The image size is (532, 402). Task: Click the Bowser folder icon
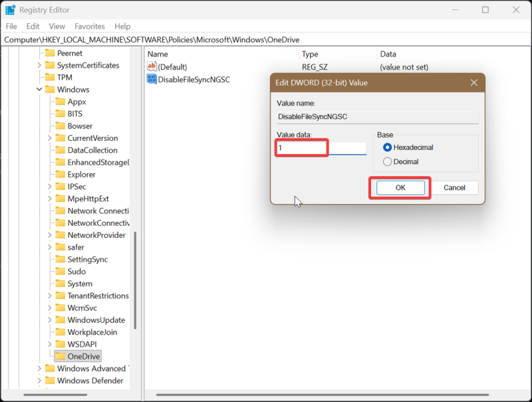coord(60,126)
